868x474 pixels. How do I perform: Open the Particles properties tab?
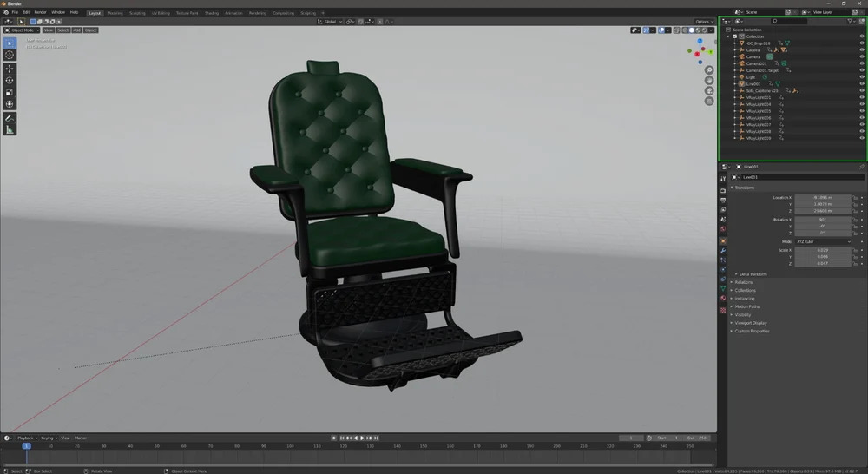pyautogui.click(x=723, y=260)
